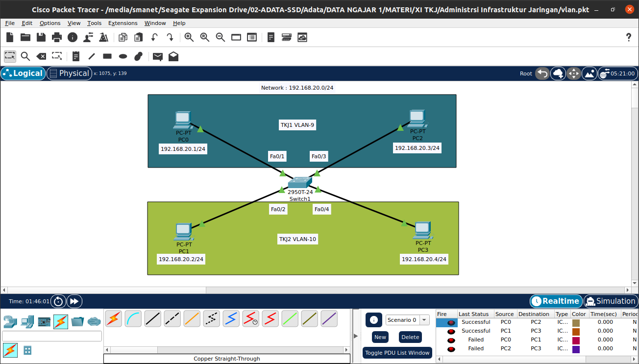Screen dimensions: 639x364
Task: Save the current network file
Action: pyautogui.click(x=41, y=37)
